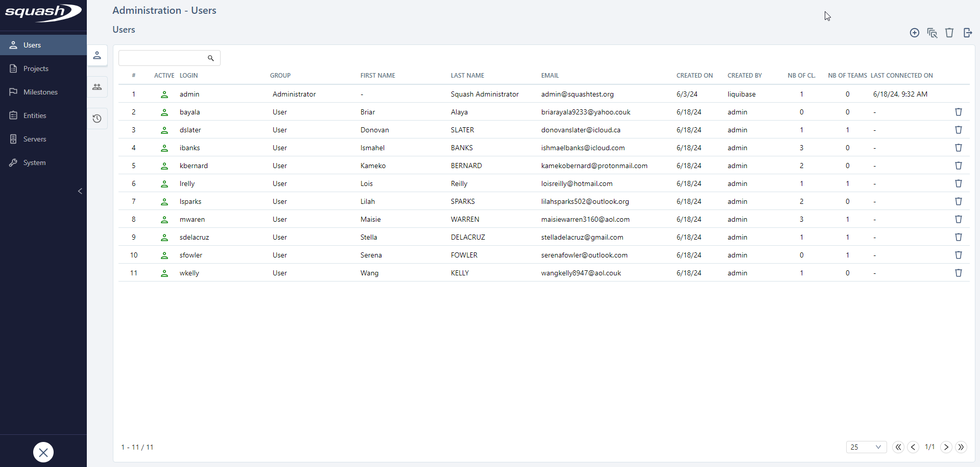
Task: Open the Projects section
Action: pos(36,68)
